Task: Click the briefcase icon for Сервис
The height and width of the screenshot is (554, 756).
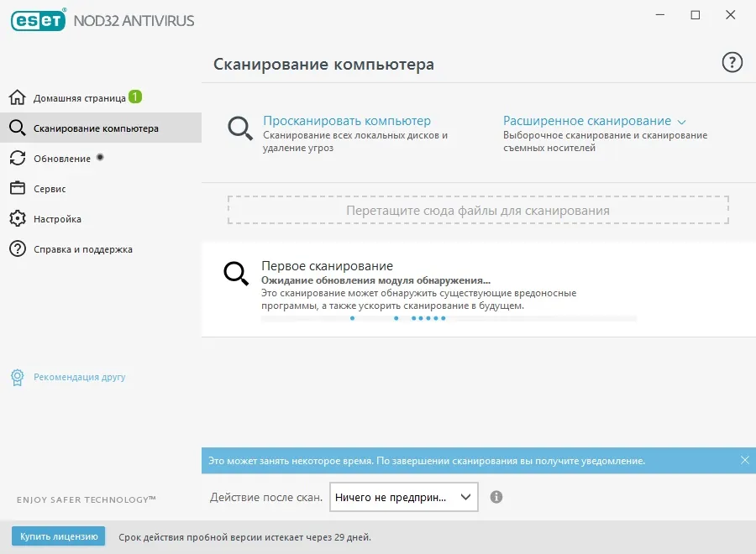Action: click(x=18, y=188)
